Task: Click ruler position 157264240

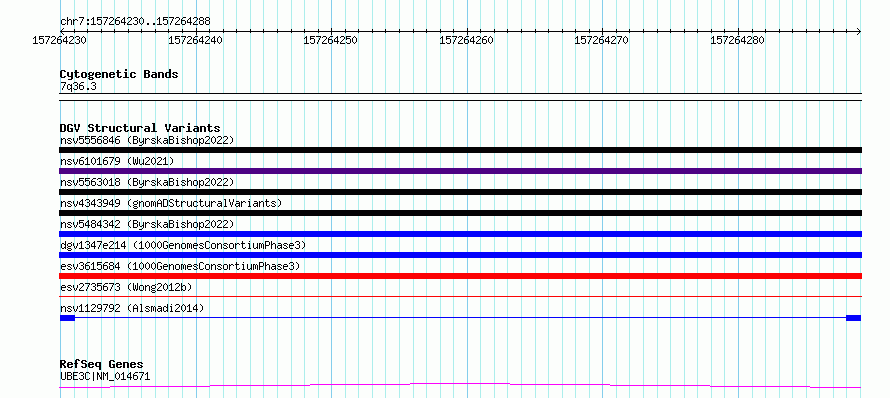Action: tap(196, 40)
